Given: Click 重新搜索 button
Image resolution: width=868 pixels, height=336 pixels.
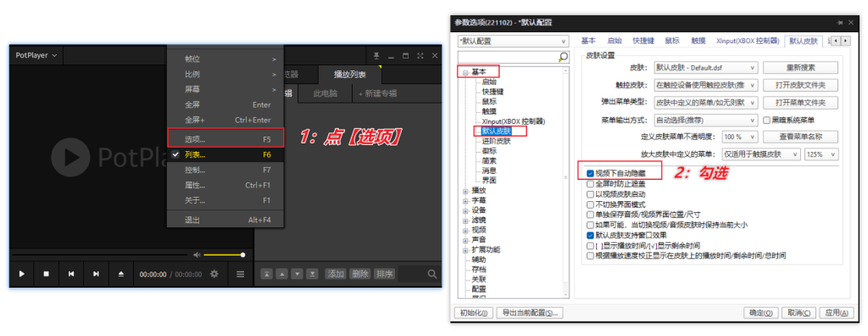Looking at the screenshot, I should point(800,68).
